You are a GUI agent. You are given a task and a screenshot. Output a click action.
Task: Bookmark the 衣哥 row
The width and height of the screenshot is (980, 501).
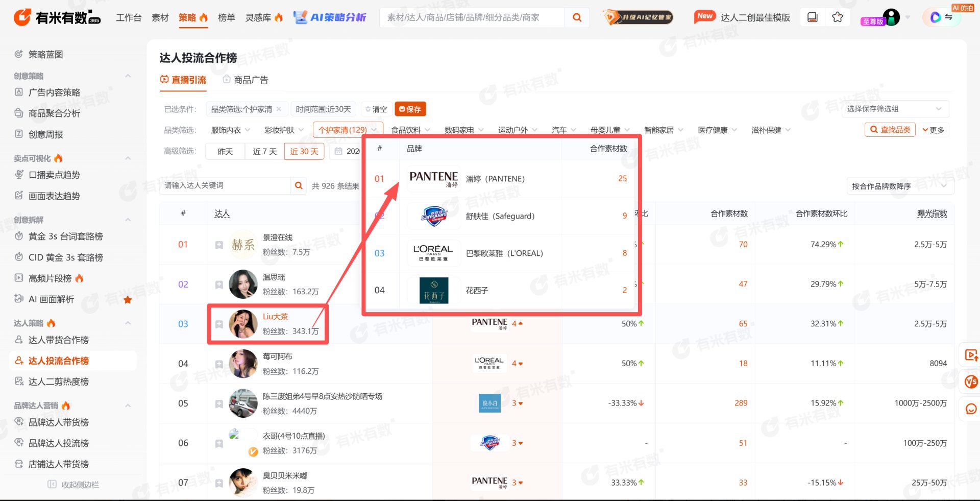[x=219, y=443]
